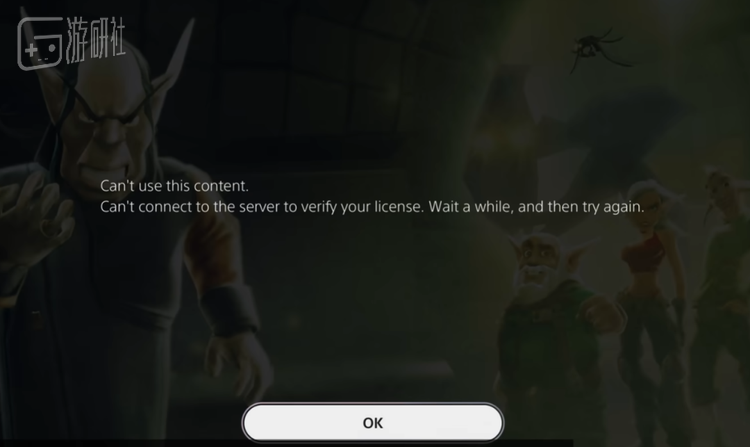750x447 pixels.
Task: Click the "Wait a while, and then try again" sentence
Action: [536, 207]
